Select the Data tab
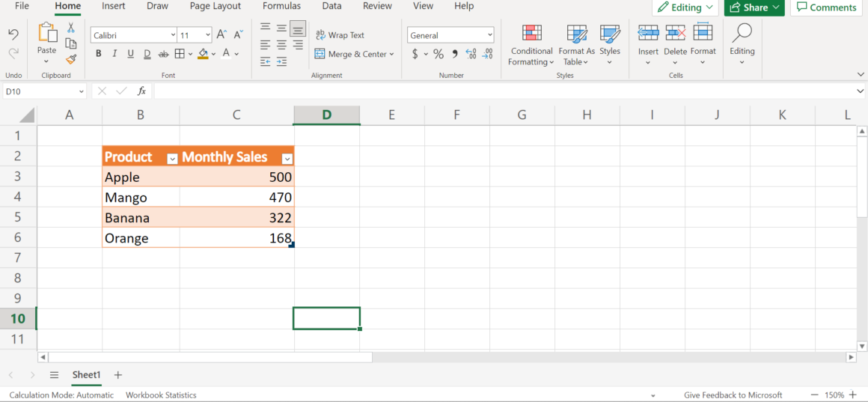This screenshot has width=868, height=402. [x=331, y=6]
